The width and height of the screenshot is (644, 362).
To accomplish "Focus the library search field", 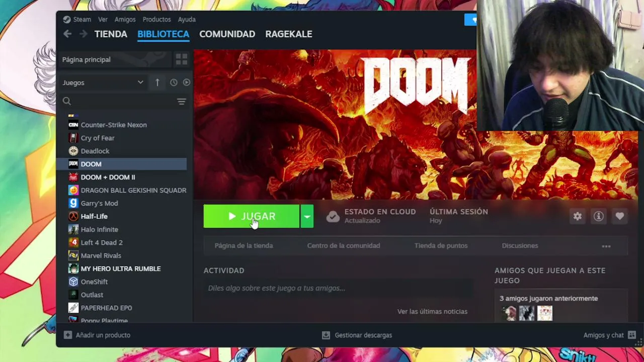I will coord(124,102).
